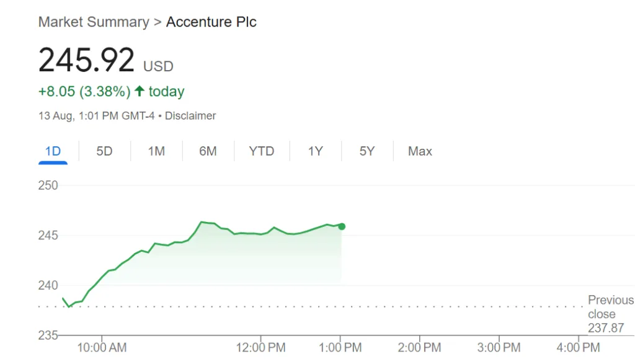Click the 10:00 AM time label
Image resolution: width=635 pixels, height=364 pixels.
102,347
